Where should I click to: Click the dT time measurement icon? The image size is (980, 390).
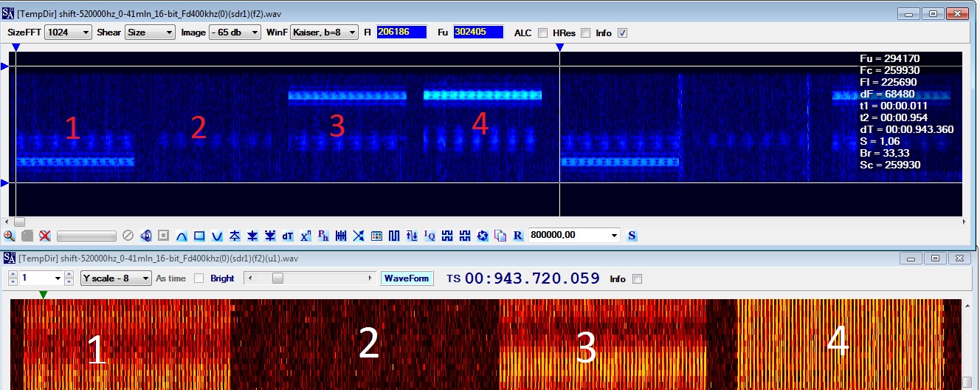[x=288, y=236]
